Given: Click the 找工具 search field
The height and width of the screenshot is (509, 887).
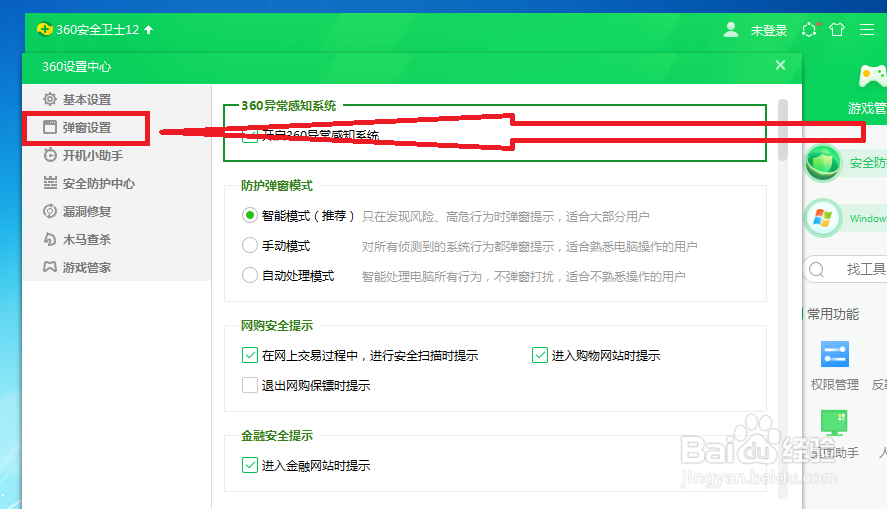Looking at the screenshot, I should click(845, 269).
